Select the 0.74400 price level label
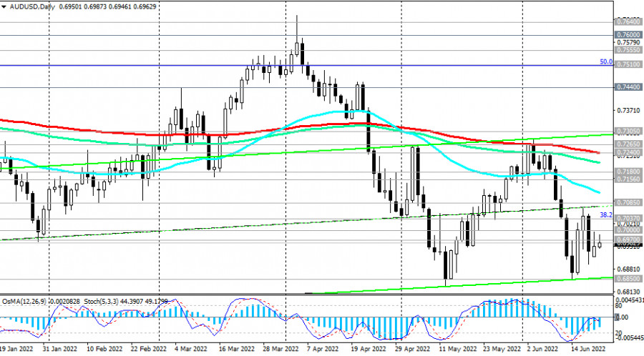 pos(628,87)
